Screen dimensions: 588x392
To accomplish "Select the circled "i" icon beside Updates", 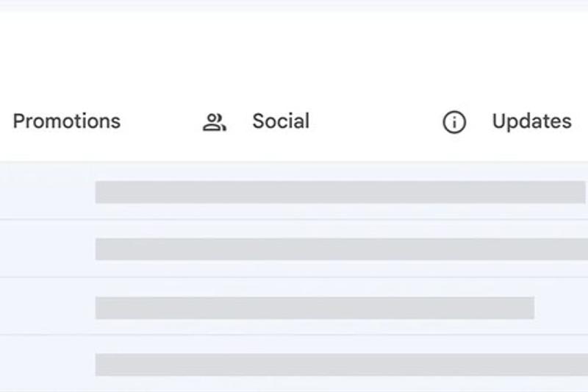I will pos(454,122).
